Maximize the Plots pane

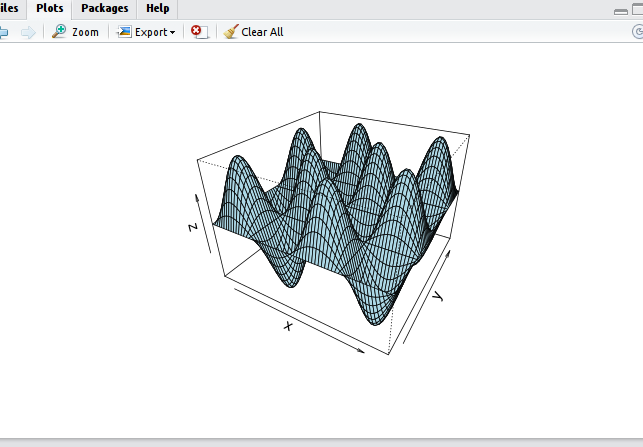(637, 9)
